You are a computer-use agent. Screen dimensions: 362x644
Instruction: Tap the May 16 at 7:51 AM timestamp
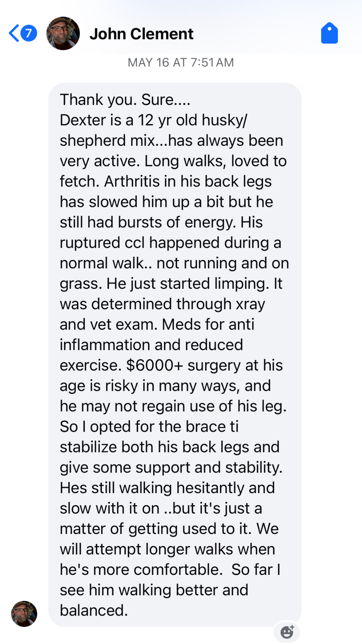(x=181, y=62)
